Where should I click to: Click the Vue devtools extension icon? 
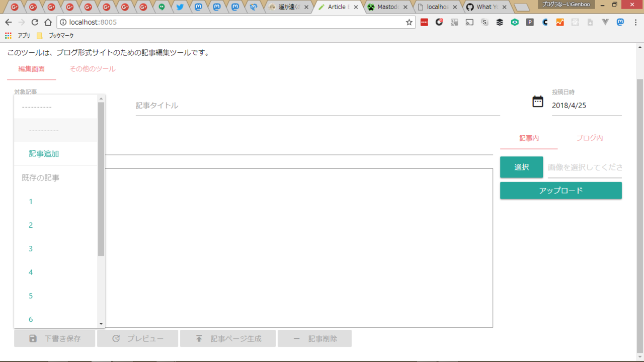tap(605, 22)
